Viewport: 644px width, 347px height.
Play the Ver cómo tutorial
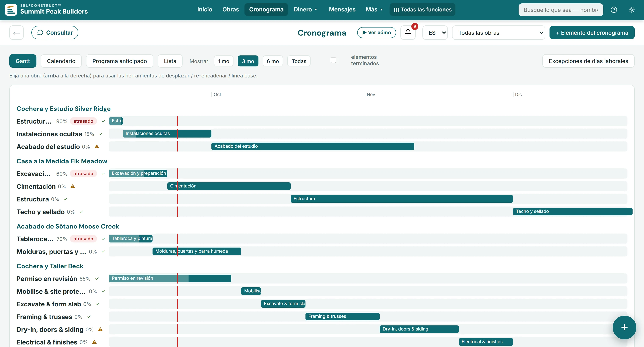376,32
